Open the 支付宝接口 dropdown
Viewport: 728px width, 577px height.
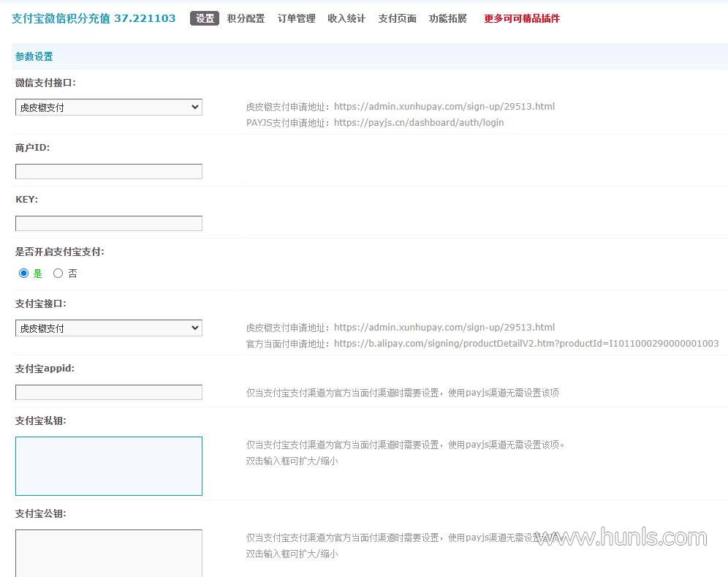[109, 328]
